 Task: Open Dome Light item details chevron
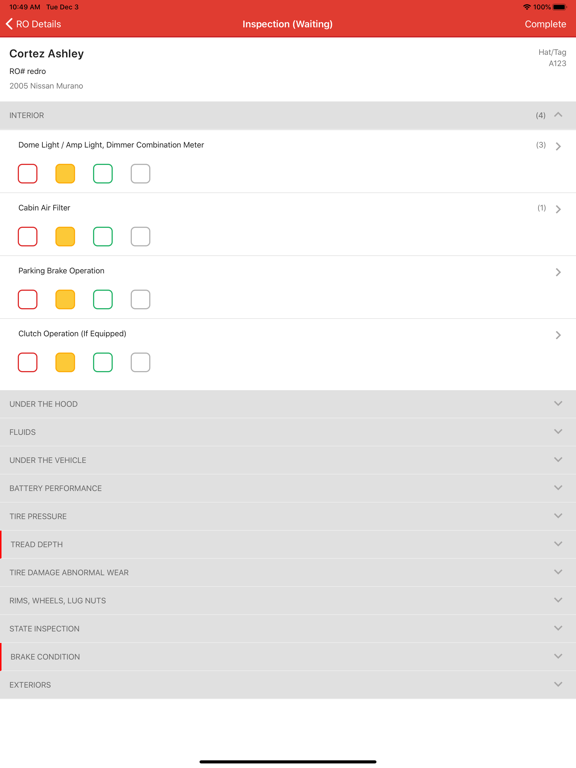558,146
